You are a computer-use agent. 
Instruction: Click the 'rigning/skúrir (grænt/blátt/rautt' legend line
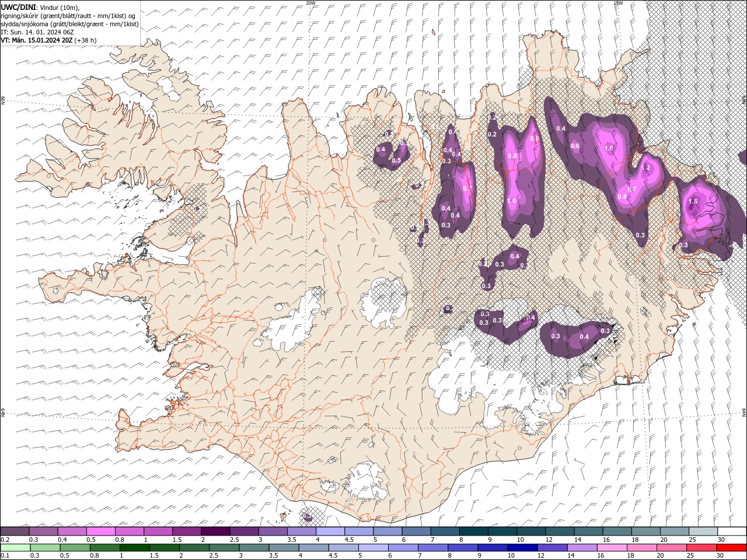click(68, 16)
